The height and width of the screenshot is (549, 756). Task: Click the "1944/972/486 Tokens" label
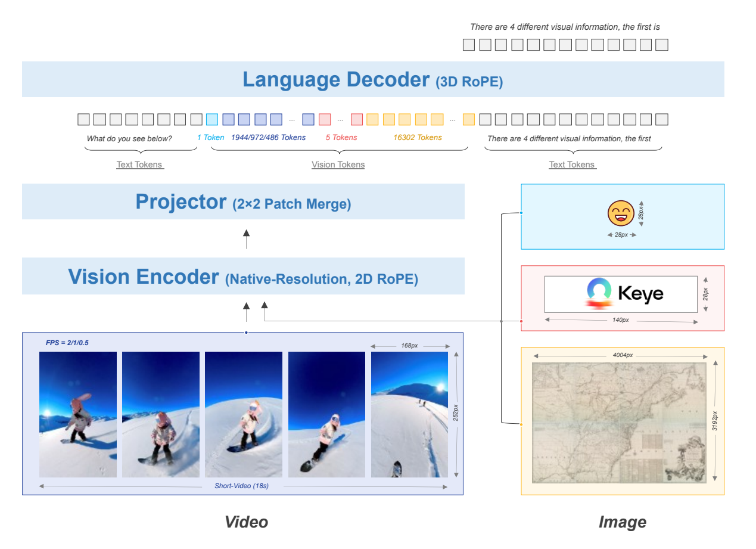point(268,138)
